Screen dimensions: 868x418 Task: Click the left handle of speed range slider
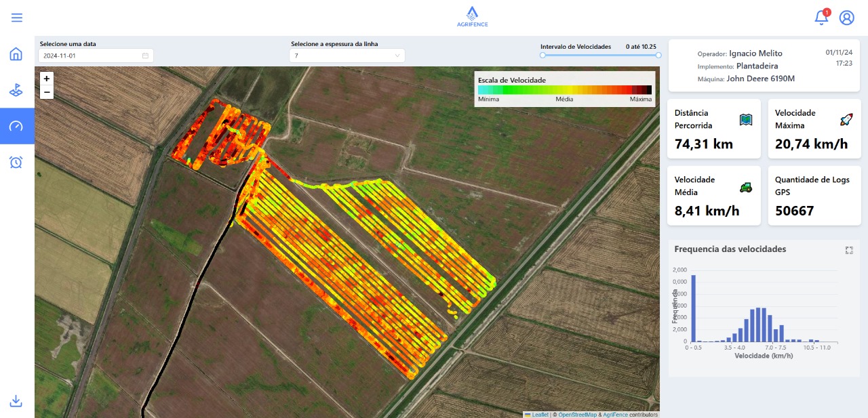pyautogui.click(x=542, y=55)
